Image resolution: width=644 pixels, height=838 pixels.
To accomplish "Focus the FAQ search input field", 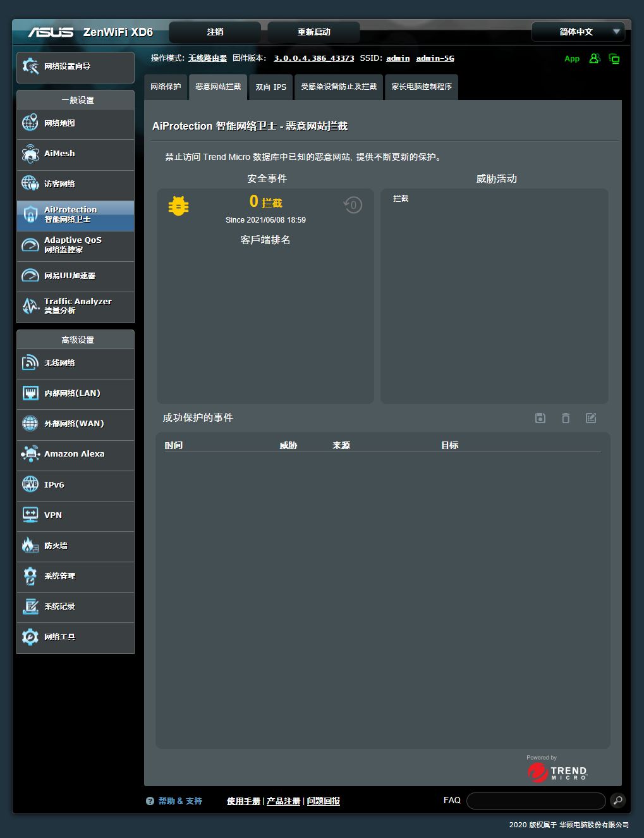I will pos(536,801).
